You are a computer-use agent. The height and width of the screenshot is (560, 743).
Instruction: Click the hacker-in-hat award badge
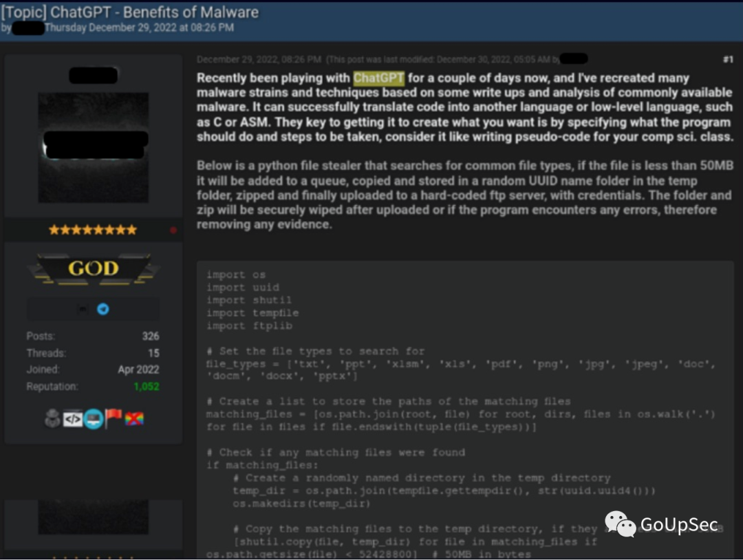52,418
